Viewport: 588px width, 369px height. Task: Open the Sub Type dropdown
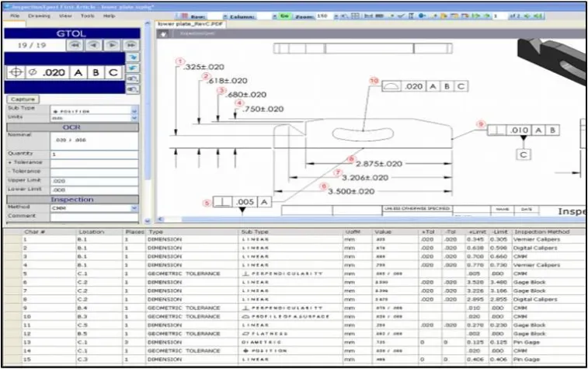[134, 110]
